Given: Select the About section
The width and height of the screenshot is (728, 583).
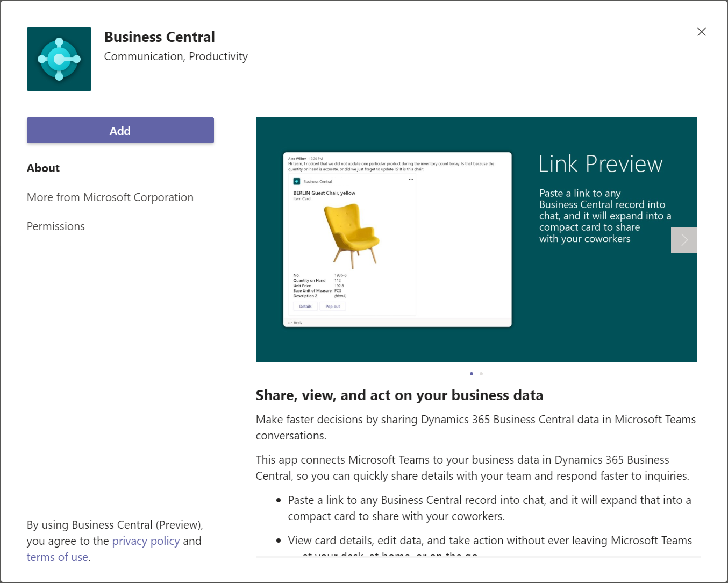Looking at the screenshot, I should pyautogui.click(x=43, y=168).
